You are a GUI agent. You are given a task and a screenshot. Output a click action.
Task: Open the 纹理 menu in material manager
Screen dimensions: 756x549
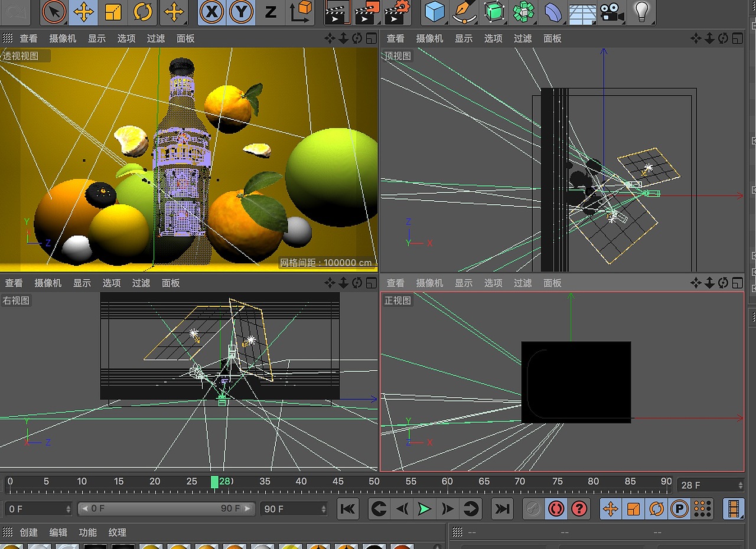(117, 532)
